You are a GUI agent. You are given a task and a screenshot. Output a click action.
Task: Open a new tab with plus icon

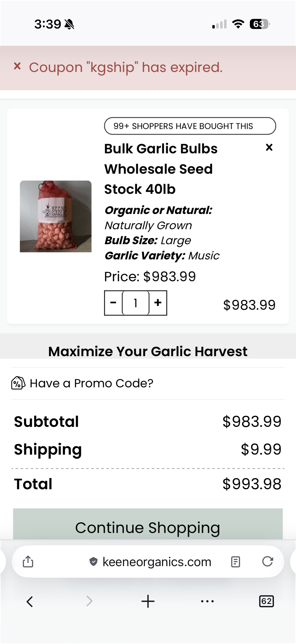pyautogui.click(x=148, y=601)
